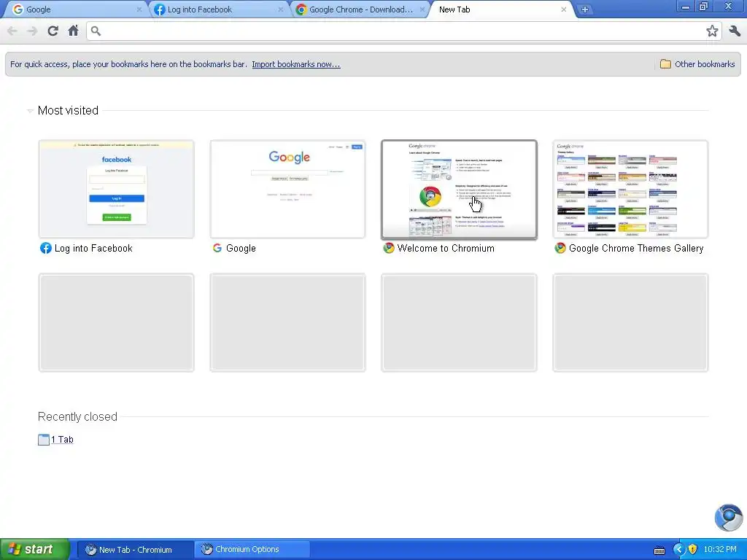Viewport: 747px width, 560px height.
Task: Click the Google favicon on the first tab
Action: point(18,9)
